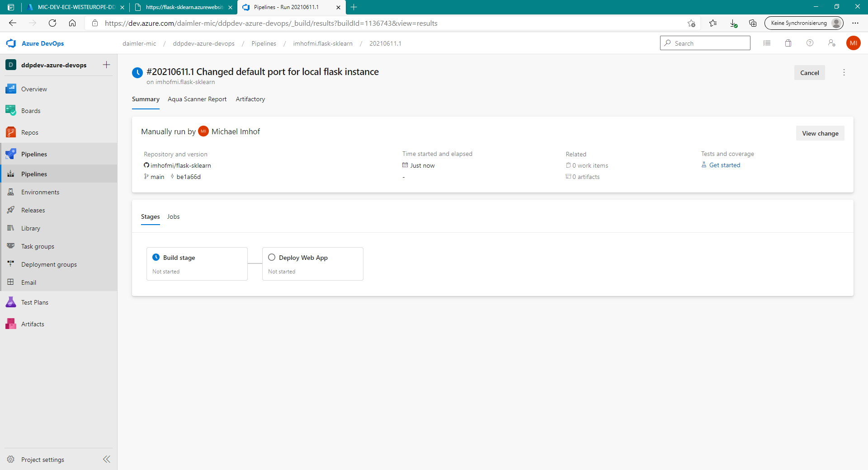Add page to favorites star icon
Screen dimensions: 868x470
click(x=691, y=23)
